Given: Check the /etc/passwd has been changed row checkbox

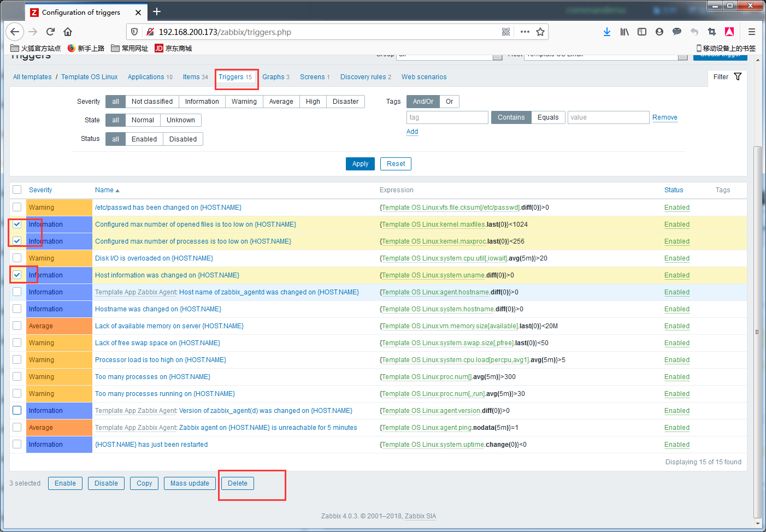Looking at the screenshot, I should [x=17, y=207].
